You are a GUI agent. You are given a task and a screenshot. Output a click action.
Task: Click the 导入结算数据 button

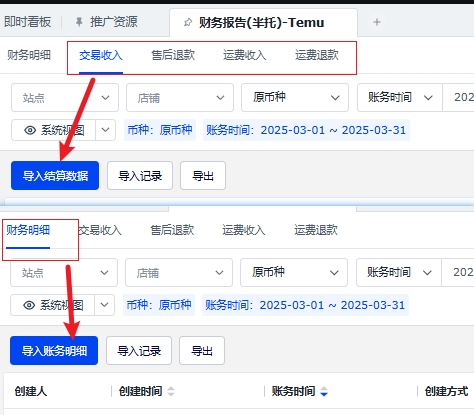click(x=55, y=176)
